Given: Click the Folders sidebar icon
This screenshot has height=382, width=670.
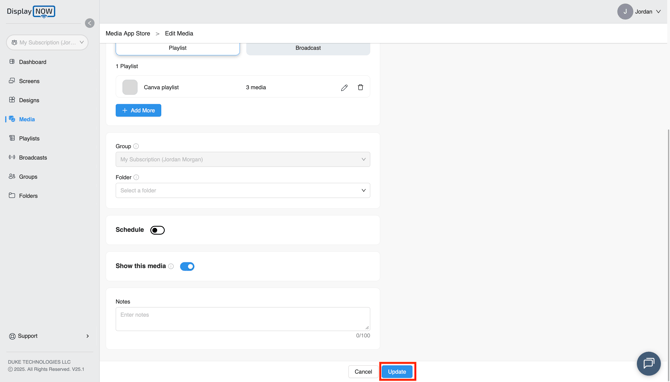Looking at the screenshot, I should [12, 195].
